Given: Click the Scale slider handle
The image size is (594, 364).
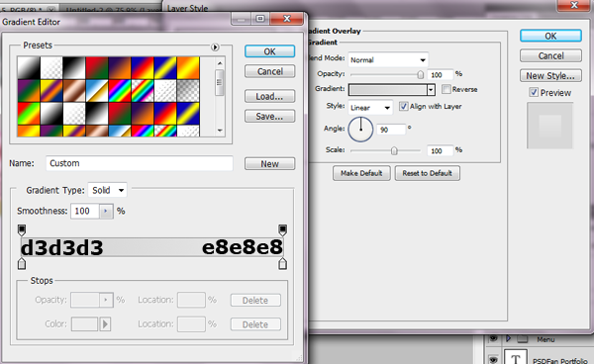Looking at the screenshot, I should point(394,151).
